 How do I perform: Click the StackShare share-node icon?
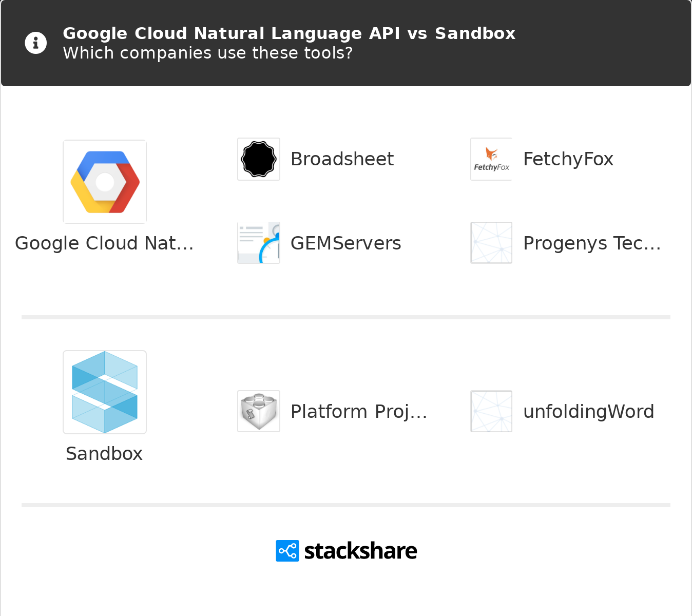[287, 551]
